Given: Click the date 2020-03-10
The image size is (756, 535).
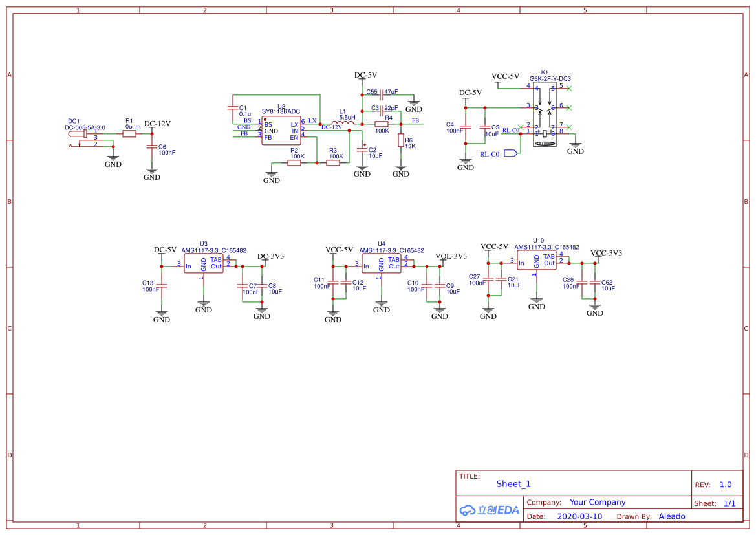Looking at the screenshot, I should [x=579, y=516].
